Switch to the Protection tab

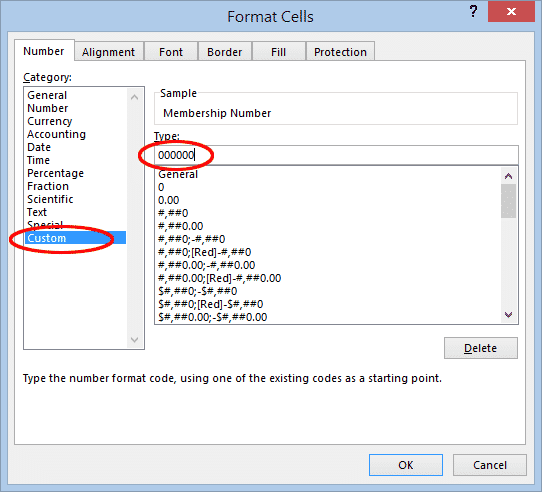coord(340,52)
